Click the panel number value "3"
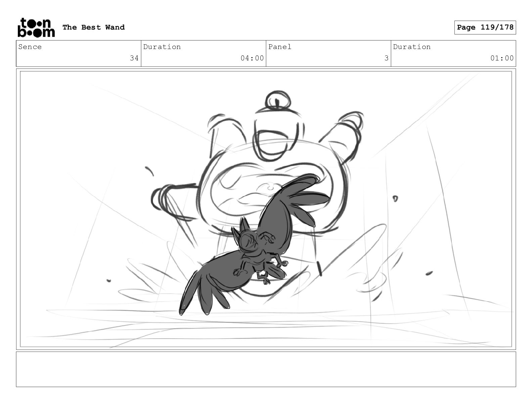This screenshot has height=411, width=532. (x=386, y=58)
